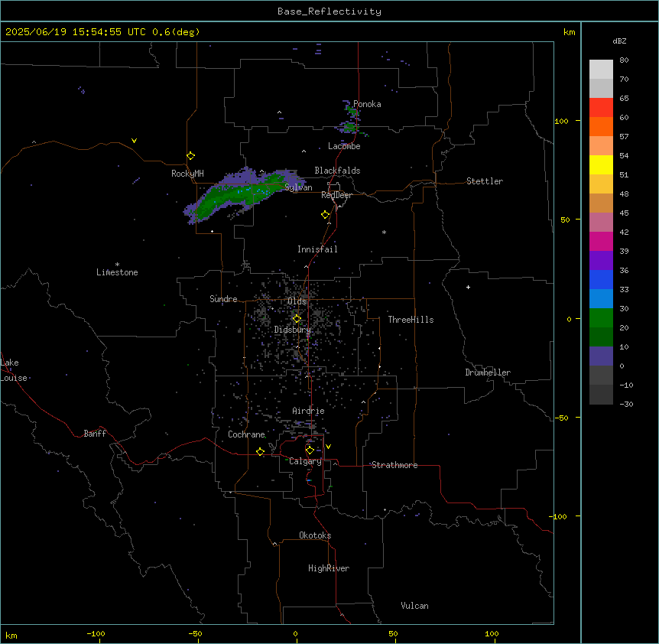Click the Ponoka city label

coord(367,104)
